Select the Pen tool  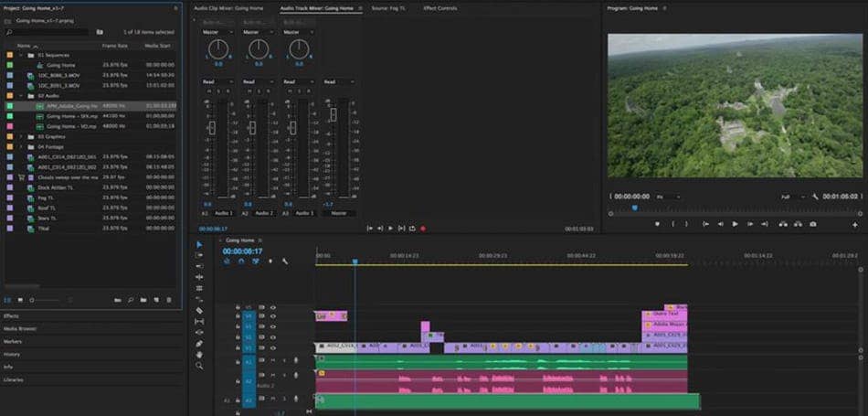199,344
